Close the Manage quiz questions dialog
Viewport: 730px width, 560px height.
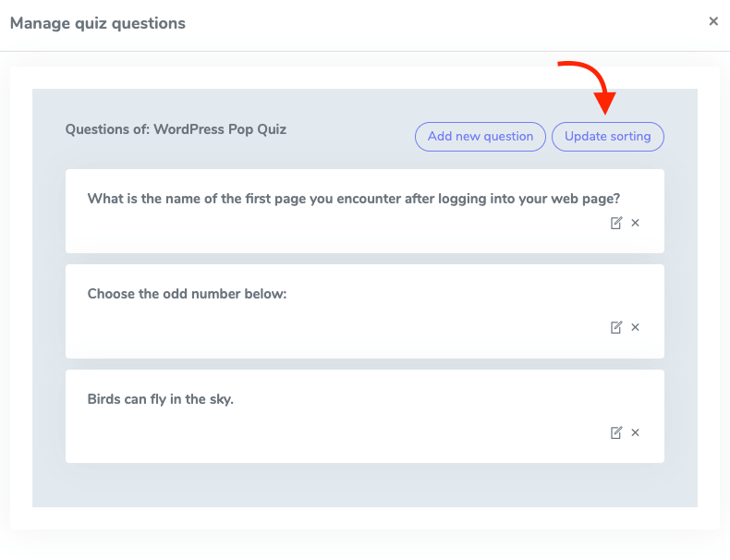(713, 21)
